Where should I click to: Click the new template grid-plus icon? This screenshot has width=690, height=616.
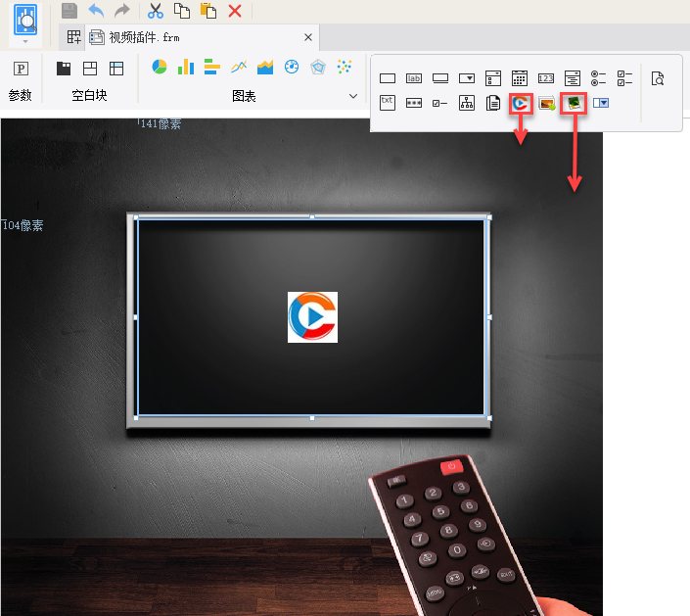tap(74, 37)
